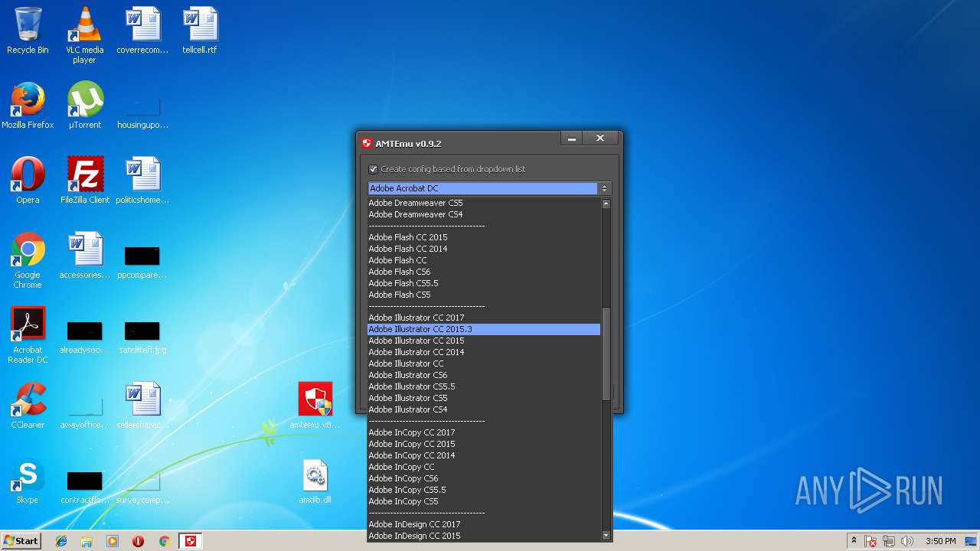Select the housingupo file icon
Viewport: 980px width, 551px height.
142,111
